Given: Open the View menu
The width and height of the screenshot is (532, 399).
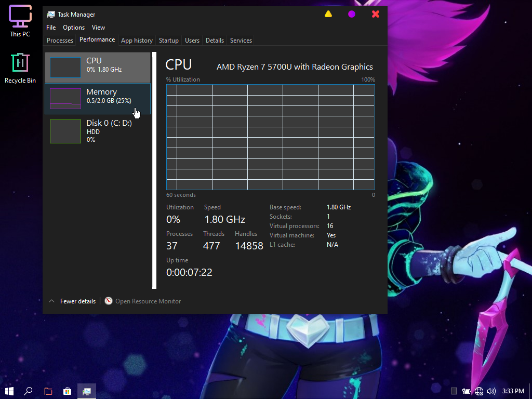Looking at the screenshot, I should tap(98, 28).
